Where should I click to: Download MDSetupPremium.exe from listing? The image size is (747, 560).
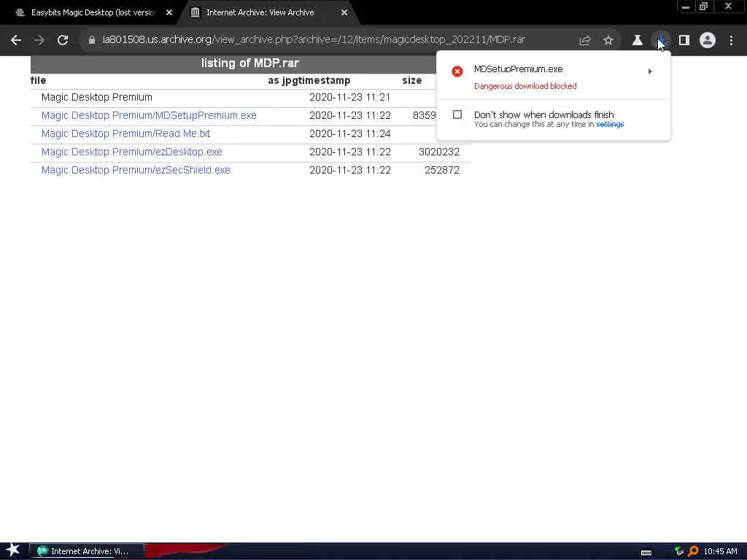click(149, 115)
